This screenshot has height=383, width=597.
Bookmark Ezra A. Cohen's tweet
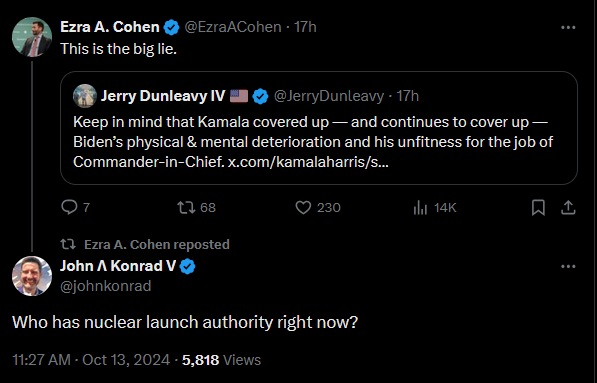[538, 207]
